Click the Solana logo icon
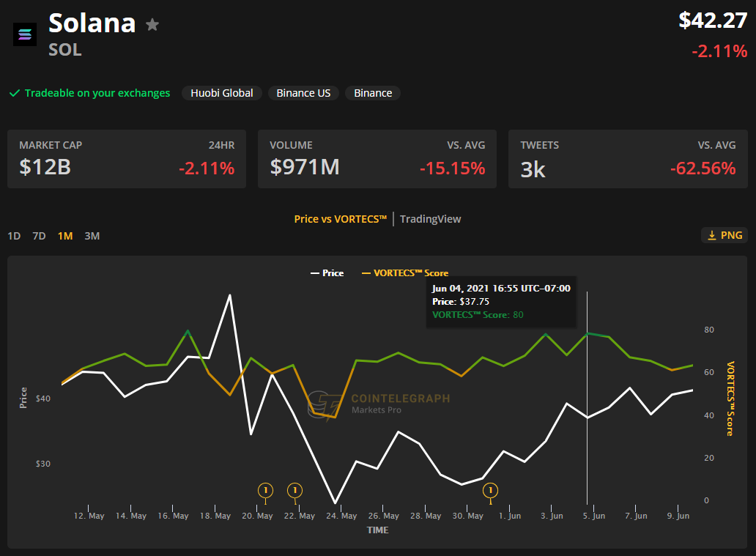 25,34
